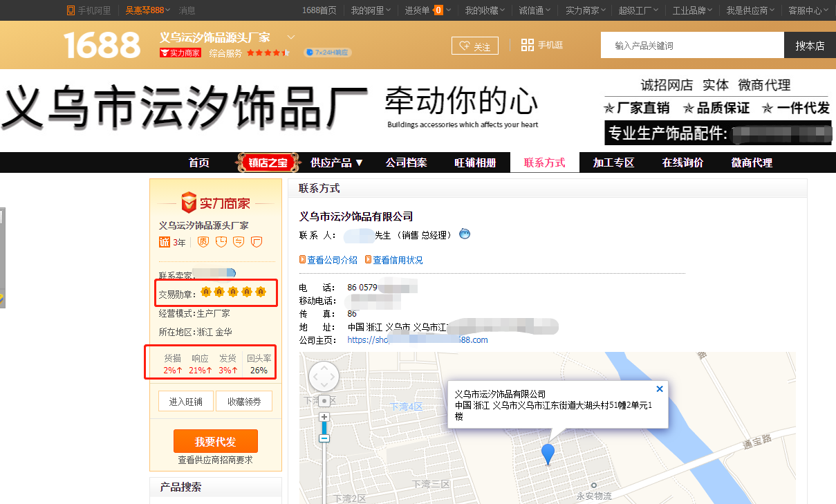Click the 收藏领券 button

pyautogui.click(x=244, y=401)
